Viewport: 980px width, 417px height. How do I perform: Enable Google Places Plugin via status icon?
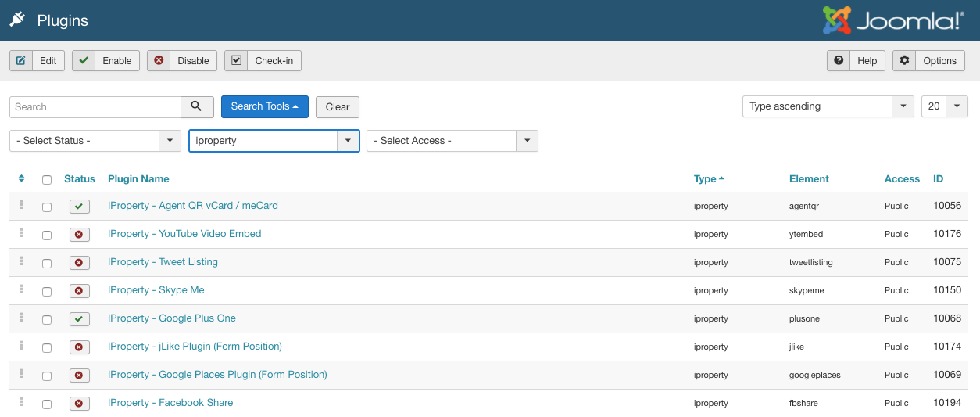(80, 376)
